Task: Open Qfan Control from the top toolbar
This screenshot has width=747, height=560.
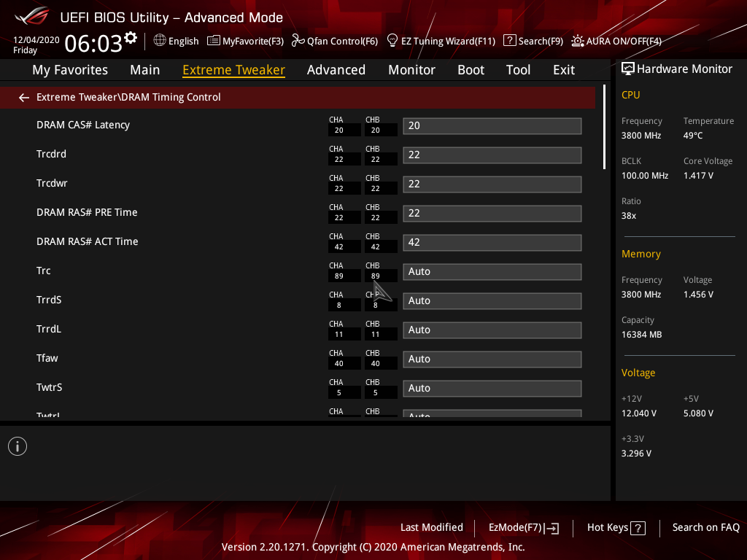Action: click(335, 41)
